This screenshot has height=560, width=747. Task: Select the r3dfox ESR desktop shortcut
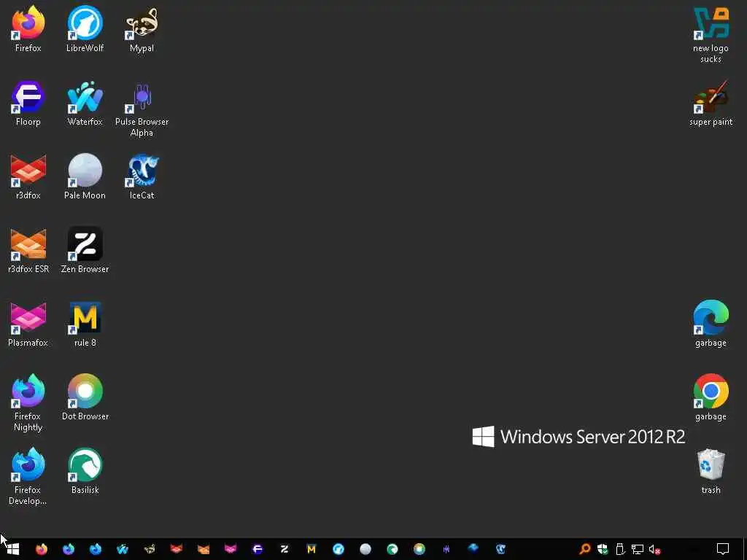click(x=28, y=250)
